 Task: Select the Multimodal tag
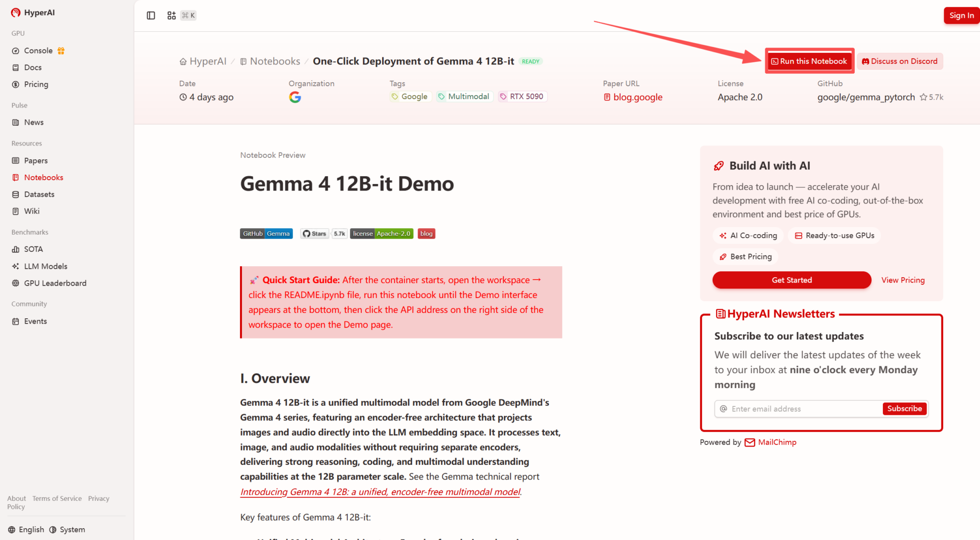point(463,97)
